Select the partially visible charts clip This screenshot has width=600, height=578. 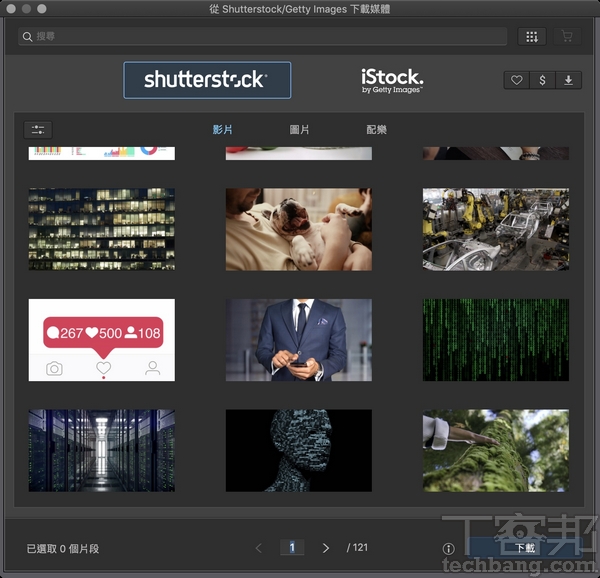click(102, 153)
